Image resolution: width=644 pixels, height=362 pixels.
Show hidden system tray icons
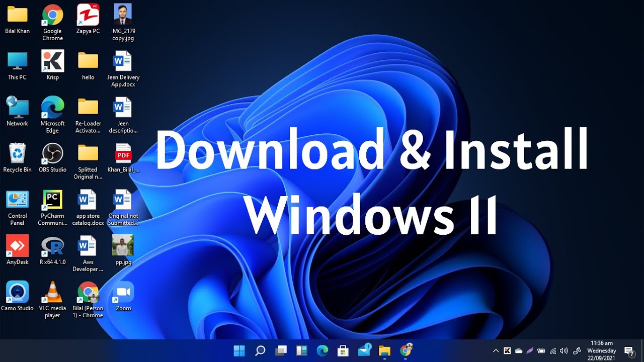(x=496, y=351)
